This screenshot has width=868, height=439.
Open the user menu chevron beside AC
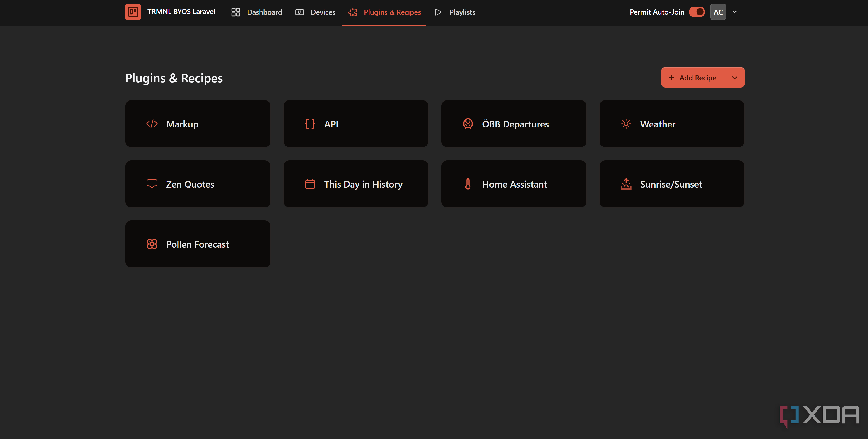735,12
